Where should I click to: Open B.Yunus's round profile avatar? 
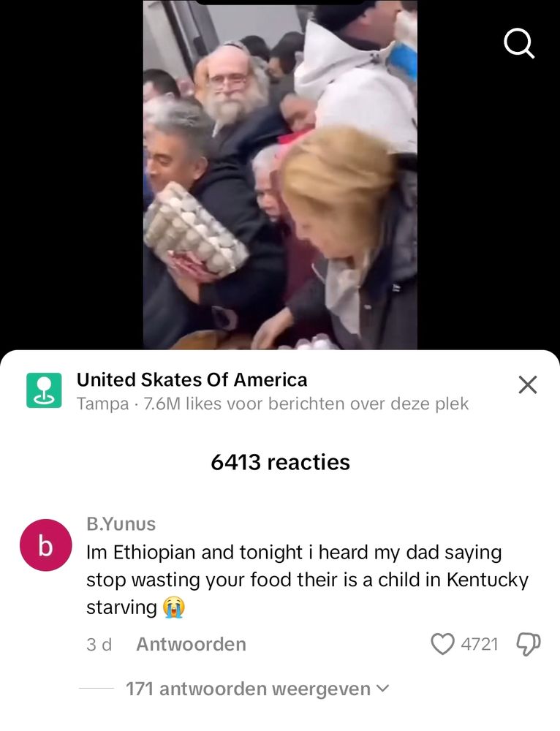click(x=45, y=545)
